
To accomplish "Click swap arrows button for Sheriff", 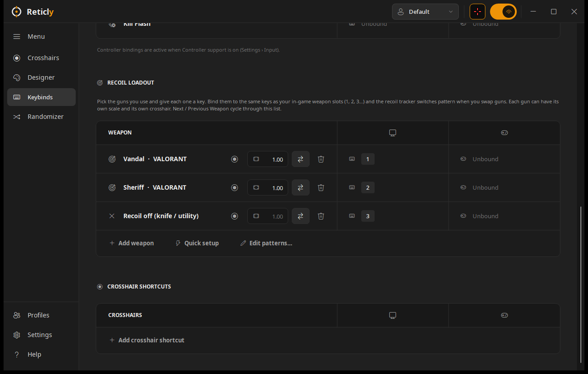I will [x=301, y=187].
